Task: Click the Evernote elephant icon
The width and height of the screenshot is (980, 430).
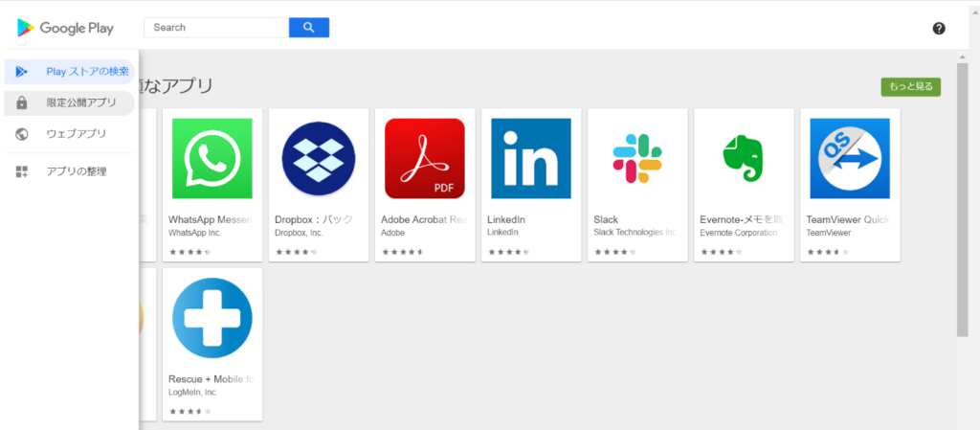Action: tap(743, 158)
